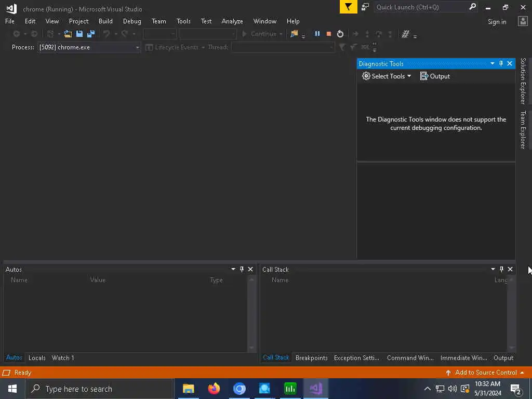Open File Explorer from taskbar
This screenshot has height=399, width=532.
pos(188,389)
